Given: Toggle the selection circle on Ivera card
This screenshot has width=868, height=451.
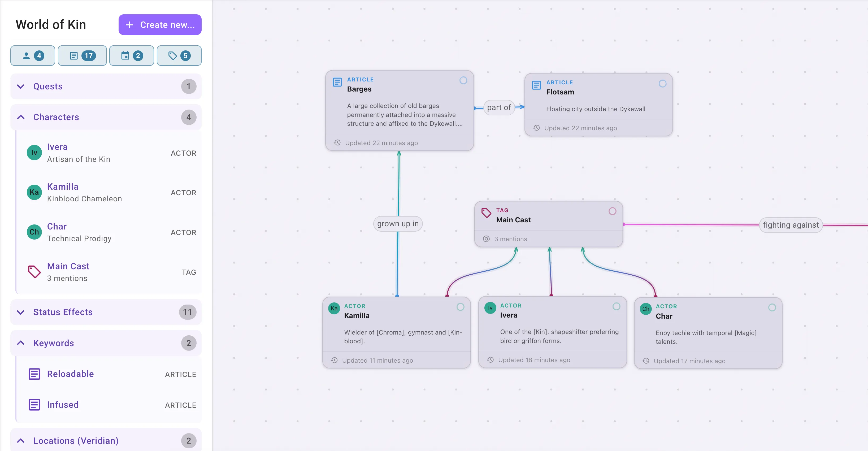Looking at the screenshot, I should (x=616, y=306).
